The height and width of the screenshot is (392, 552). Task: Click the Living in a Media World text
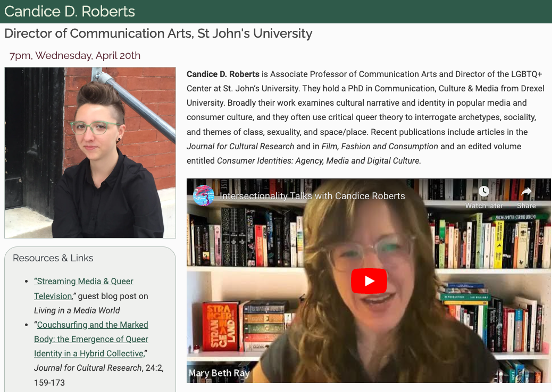77,310
